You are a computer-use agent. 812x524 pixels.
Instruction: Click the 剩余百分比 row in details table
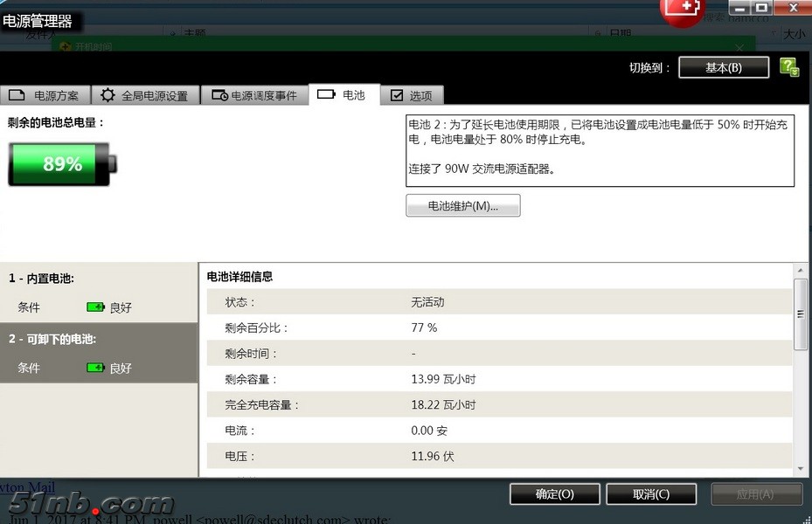tap(498, 327)
